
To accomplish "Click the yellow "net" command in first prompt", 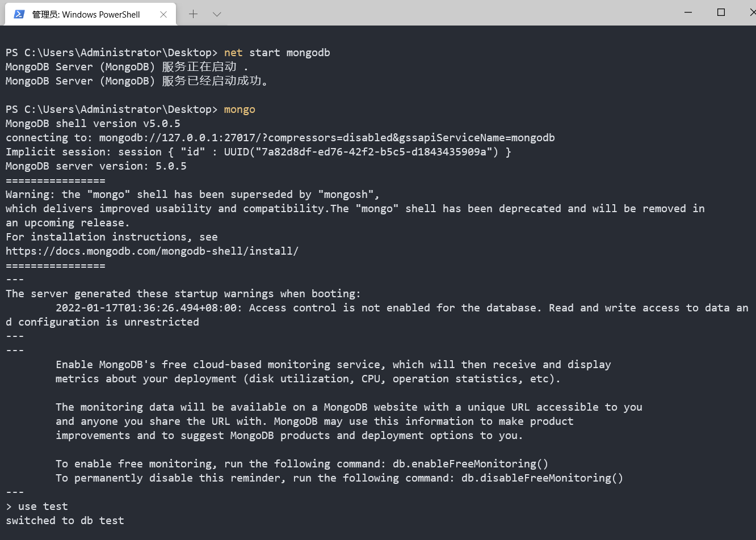I will (233, 53).
